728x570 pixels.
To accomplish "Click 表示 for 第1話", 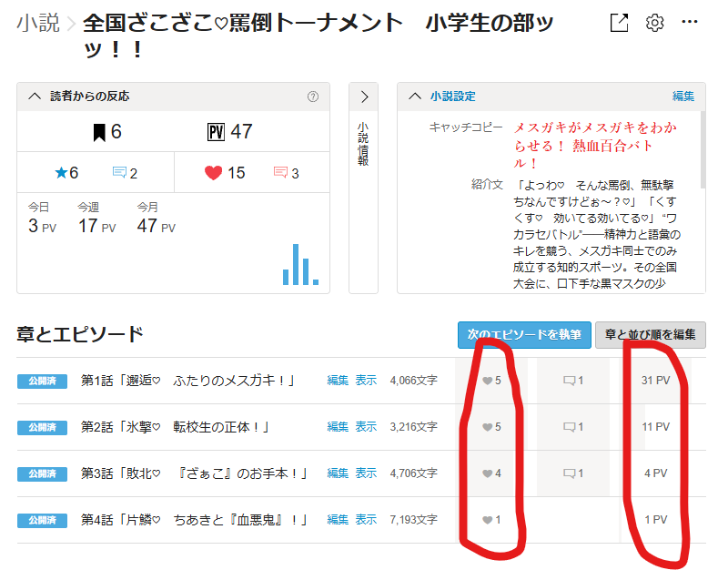I will pyautogui.click(x=366, y=381).
